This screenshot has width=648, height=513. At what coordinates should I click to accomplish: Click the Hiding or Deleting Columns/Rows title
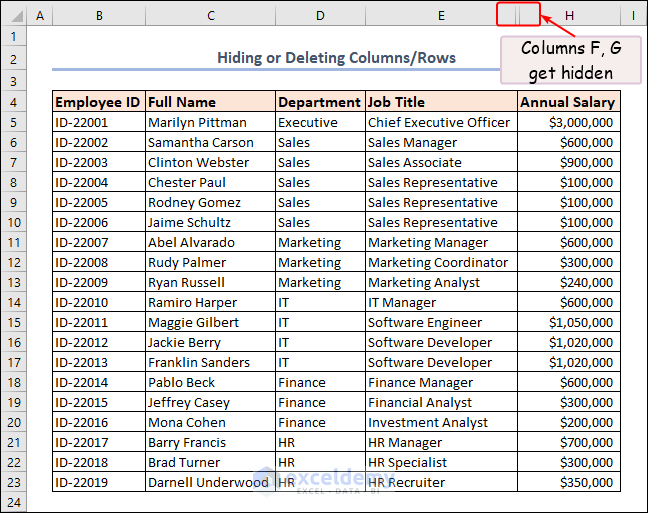click(x=336, y=58)
